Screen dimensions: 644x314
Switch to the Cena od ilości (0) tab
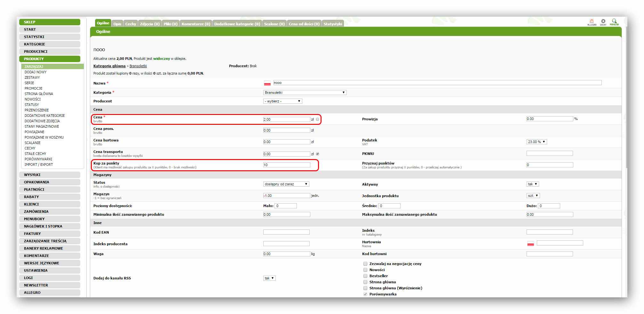coord(304,24)
